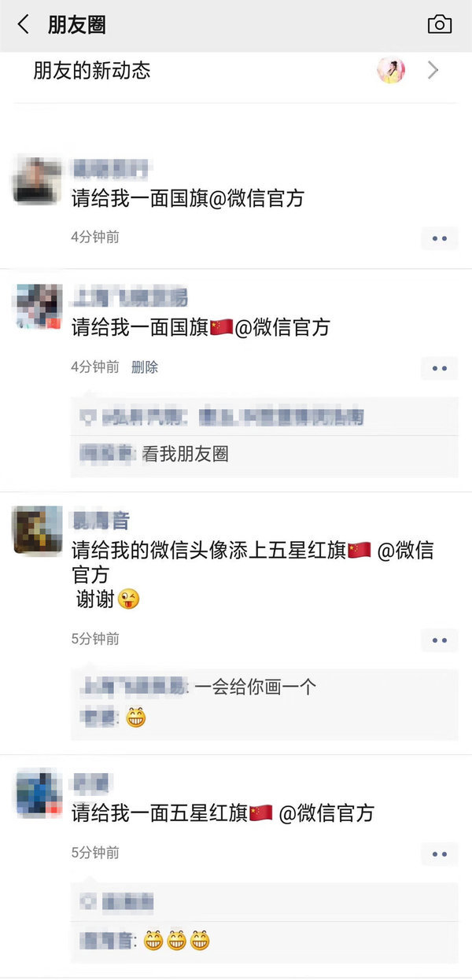Tap the single grinning emoji comment
This screenshot has height=980, width=472.
tap(136, 717)
